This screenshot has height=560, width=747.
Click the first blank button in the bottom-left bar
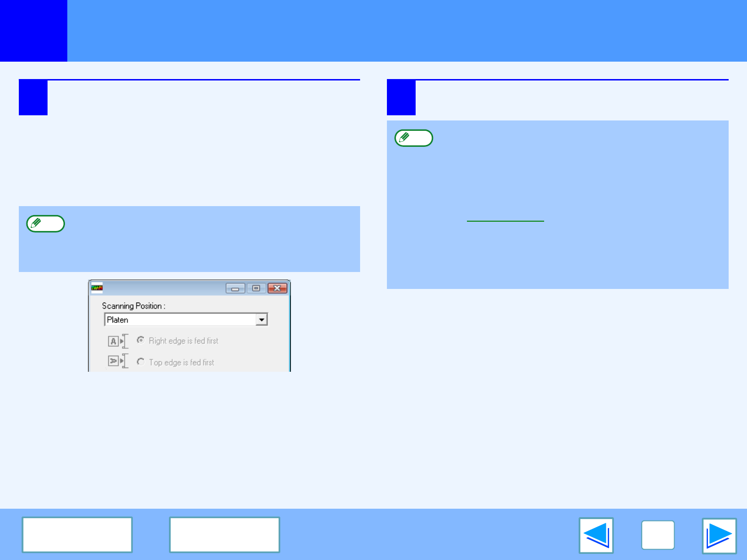point(77,535)
